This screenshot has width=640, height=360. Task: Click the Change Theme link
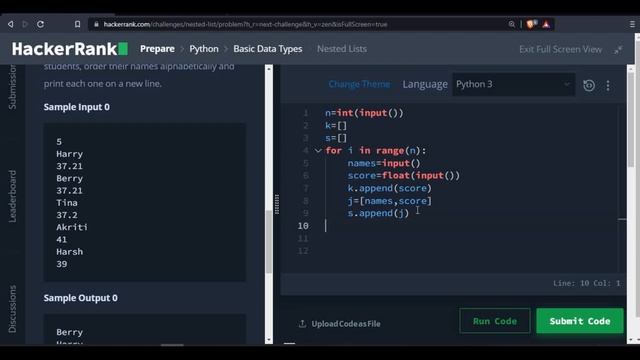[359, 84]
